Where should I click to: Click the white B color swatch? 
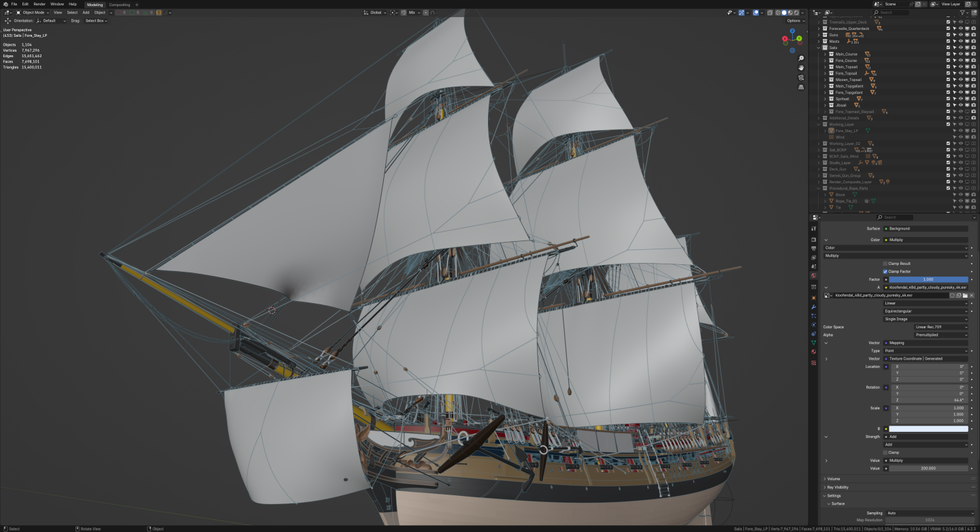[x=928, y=429]
